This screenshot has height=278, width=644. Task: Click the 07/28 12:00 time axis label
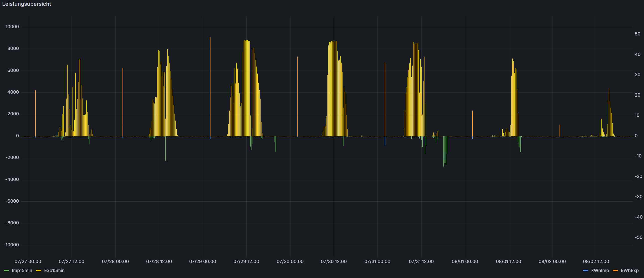(159, 262)
